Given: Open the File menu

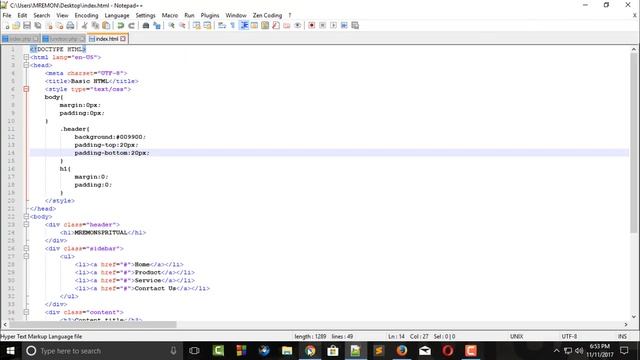Looking at the screenshot, I should (x=7, y=16).
